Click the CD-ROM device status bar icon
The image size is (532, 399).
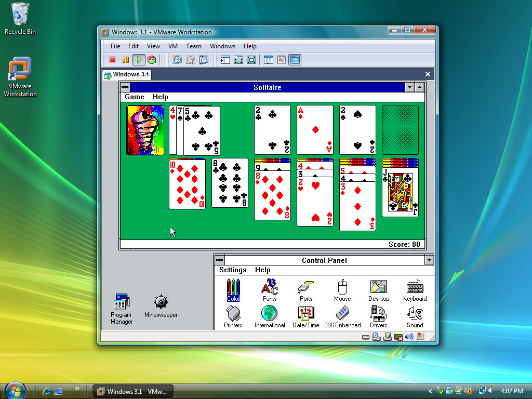376,337
